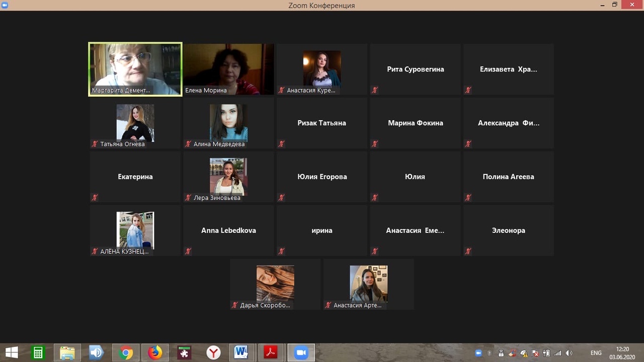Open the File Explorer taskbar icon
Screen dimensions: 644x362
point(67,352)
